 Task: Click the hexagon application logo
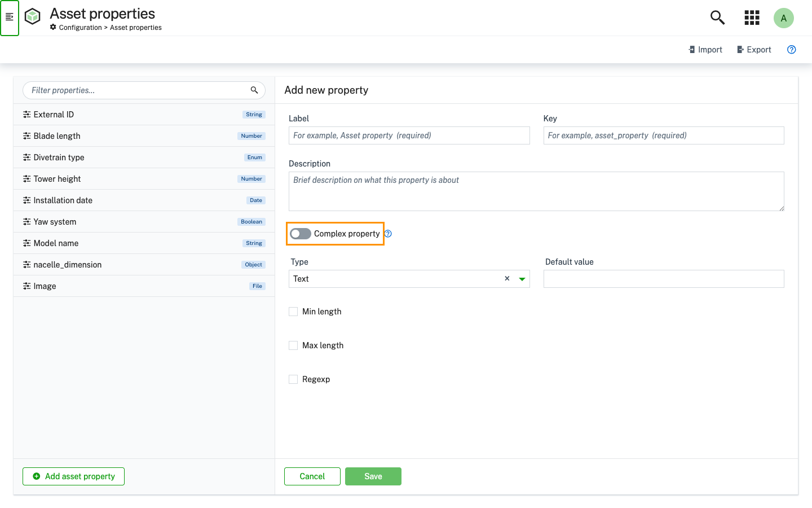tap(32, 16)
